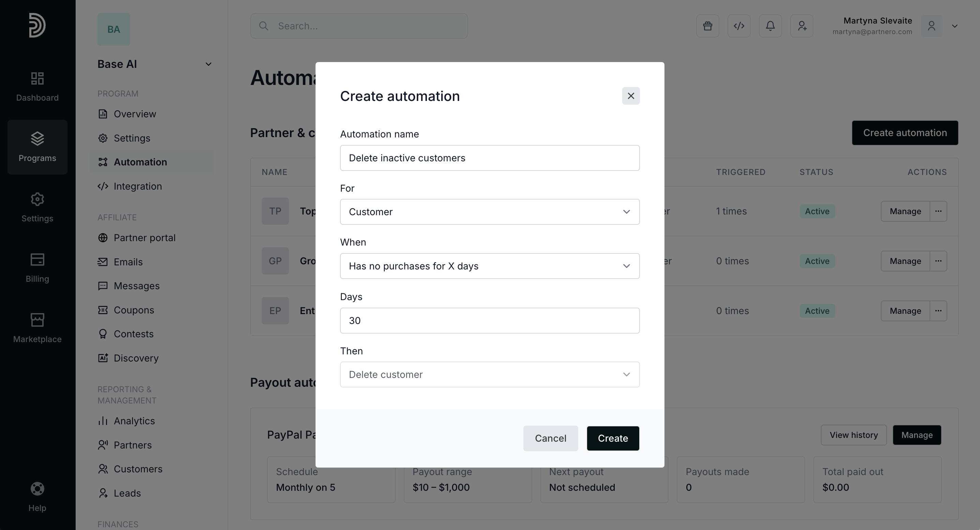The image size is (980, 530).
Task: Click the developer code icon in header
Action: [x=739, y=26]
